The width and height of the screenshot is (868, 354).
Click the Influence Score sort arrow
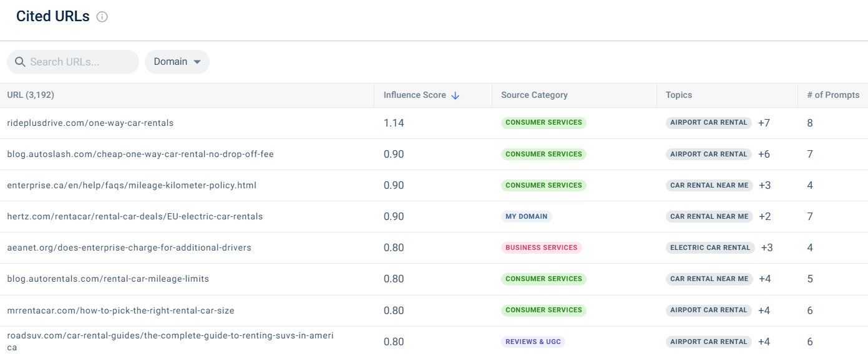pos(455,95)
